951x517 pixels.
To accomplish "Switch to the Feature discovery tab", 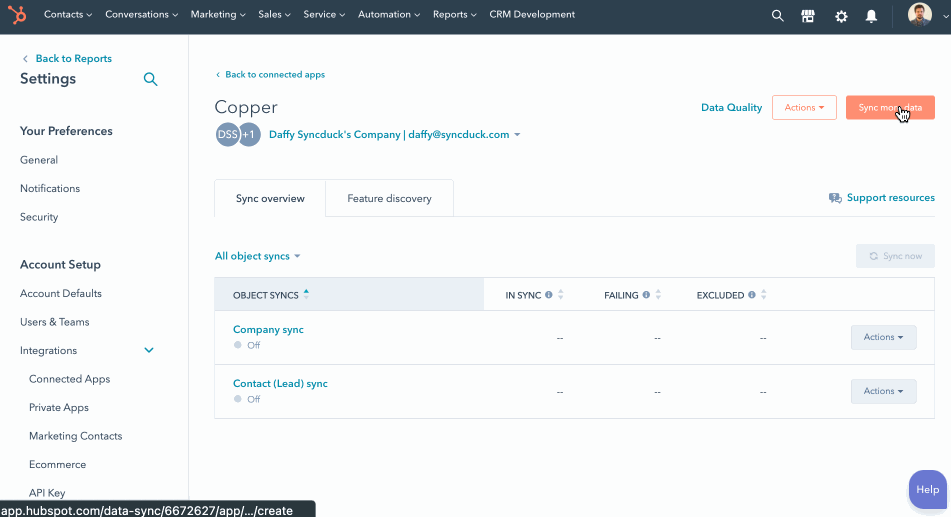I will click(389, 198).
